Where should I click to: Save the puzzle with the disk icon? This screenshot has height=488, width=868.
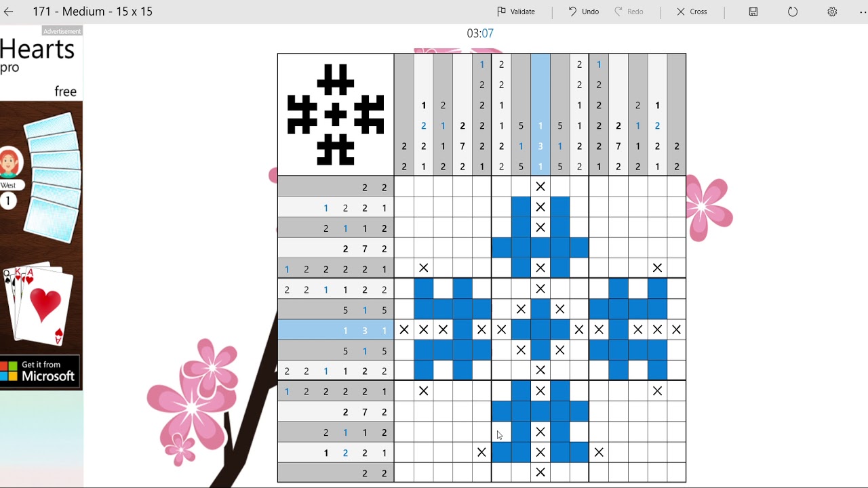point(753,12)
